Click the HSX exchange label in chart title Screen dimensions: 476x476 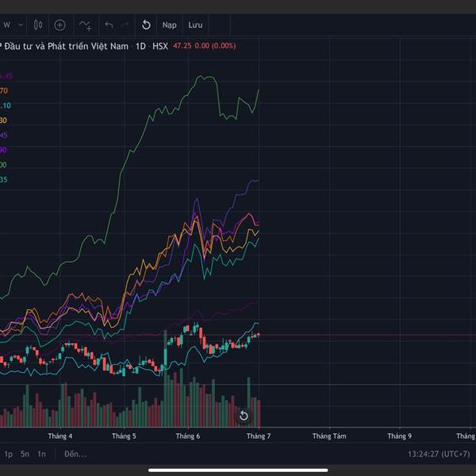pos(160,46)
